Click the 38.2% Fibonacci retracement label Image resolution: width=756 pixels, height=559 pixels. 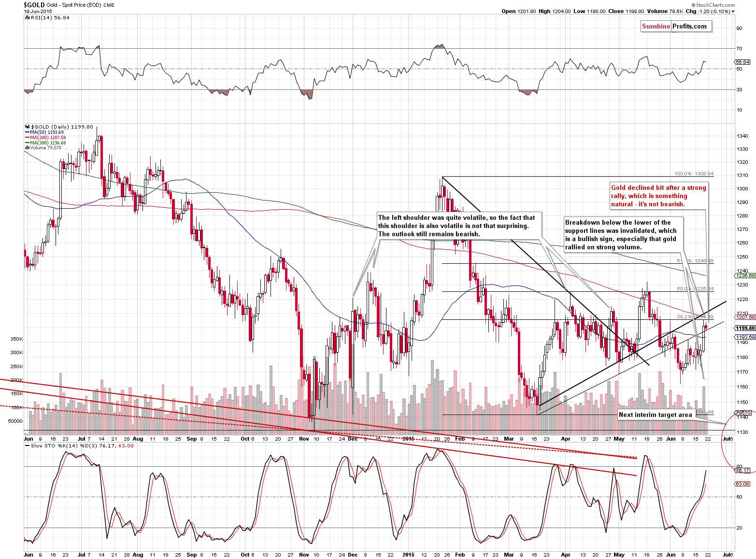695,317
